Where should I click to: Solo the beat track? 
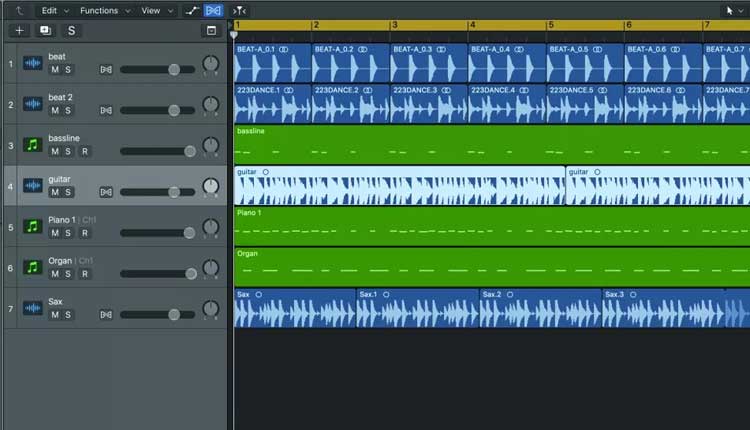68,70
